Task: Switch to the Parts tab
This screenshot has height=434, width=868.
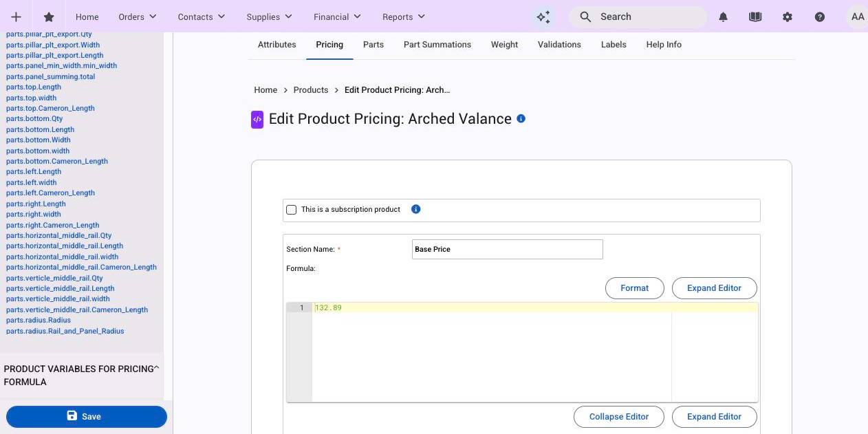Action: (x=373, y=45)
